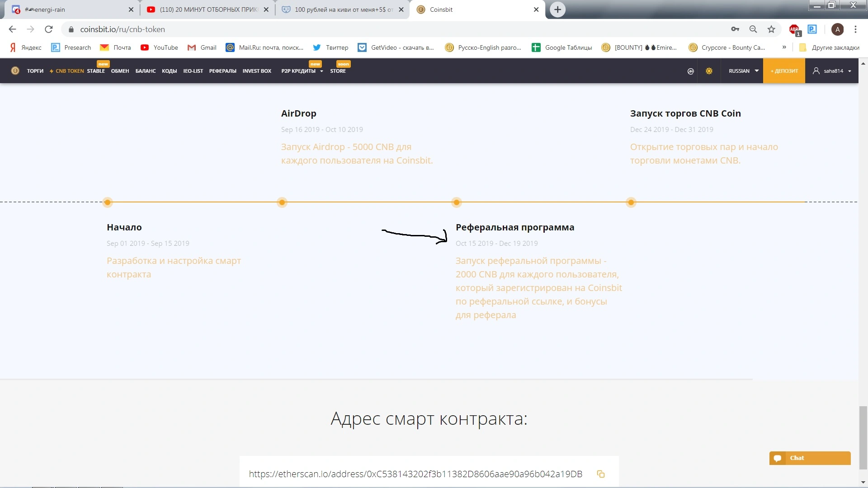Click the + ДЕПОЗИТ button
868x488 pixels.
[784, 71]
